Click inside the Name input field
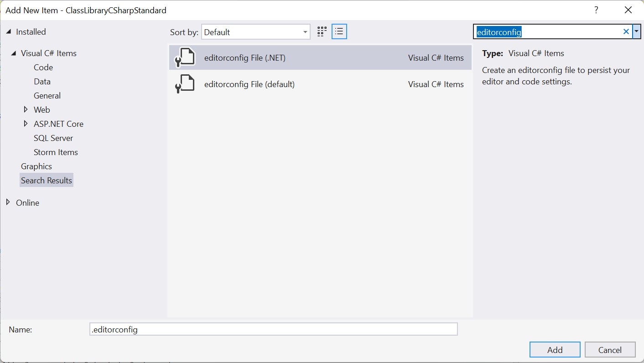644x363 pixels. click(274, 329)
